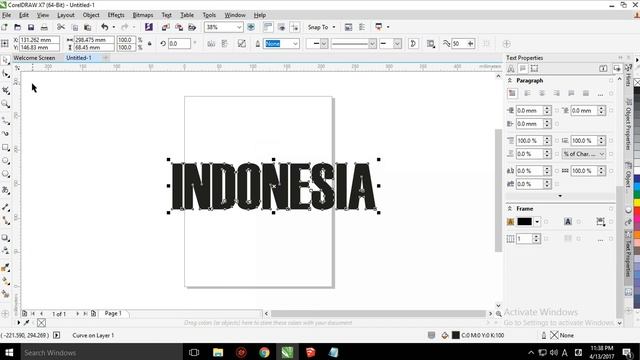Click the Import icon
The height and width of the screenshot is (360, 640).
[x=166, y=27]
